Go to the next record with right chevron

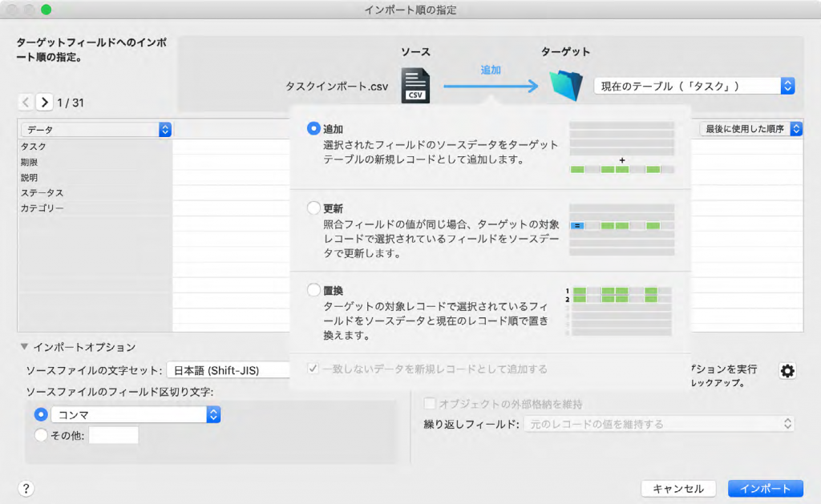[x=45, y=102]
